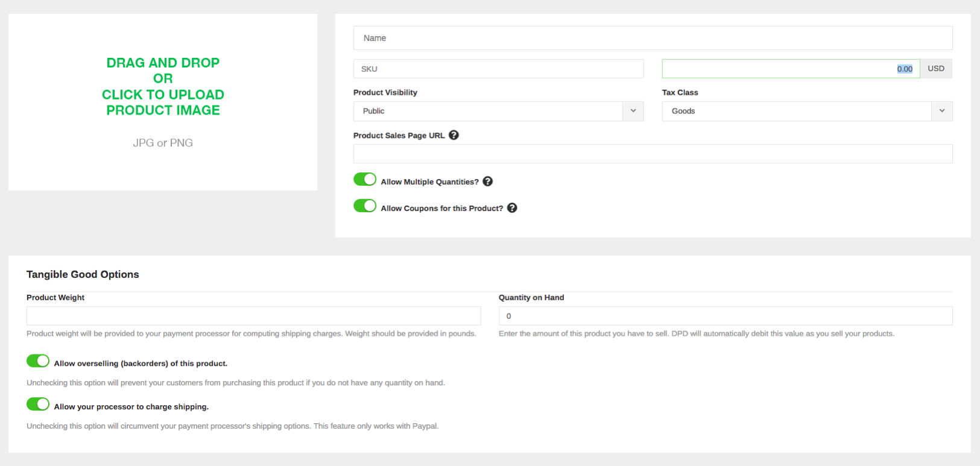Click the Product Weight label
The height and width of the screenshot is (466, 980).
(55, 297)
